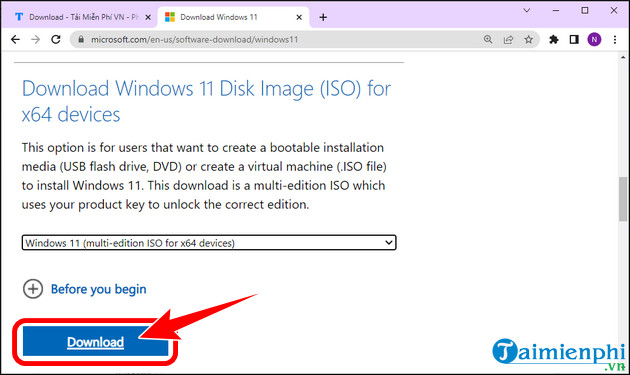This screenshot has height=375, width=630.
Task: Open the Windows 11 multi-edition ISO dropdown
Action: (x=209, y=243)
